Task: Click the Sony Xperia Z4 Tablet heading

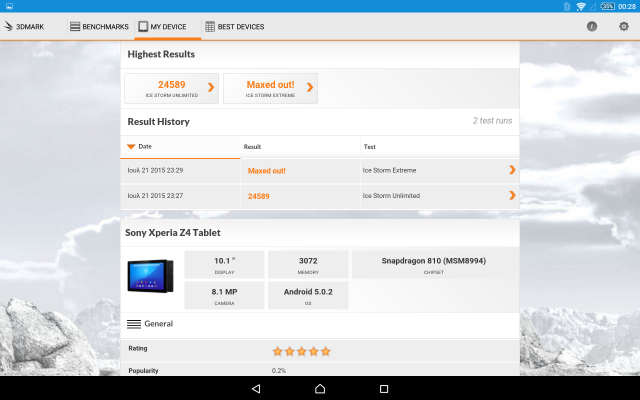Action: 173,233
